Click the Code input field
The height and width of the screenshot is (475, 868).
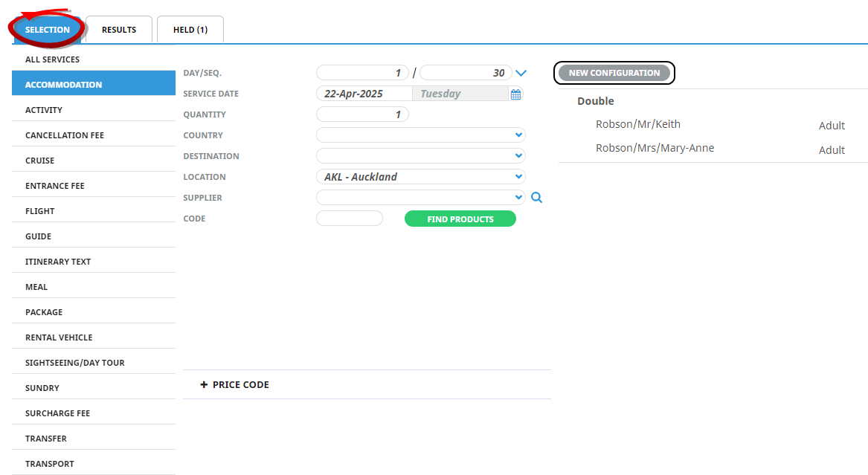coord(349,219)
